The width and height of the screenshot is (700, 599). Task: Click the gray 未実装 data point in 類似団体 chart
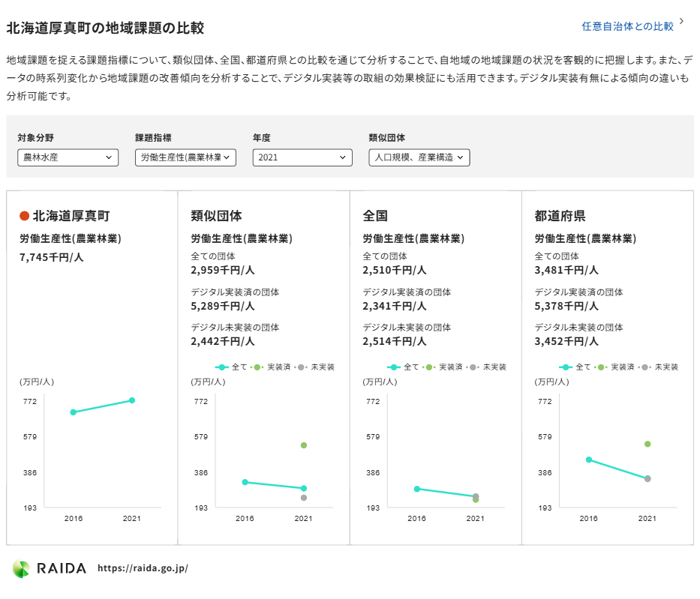(303, 498)
